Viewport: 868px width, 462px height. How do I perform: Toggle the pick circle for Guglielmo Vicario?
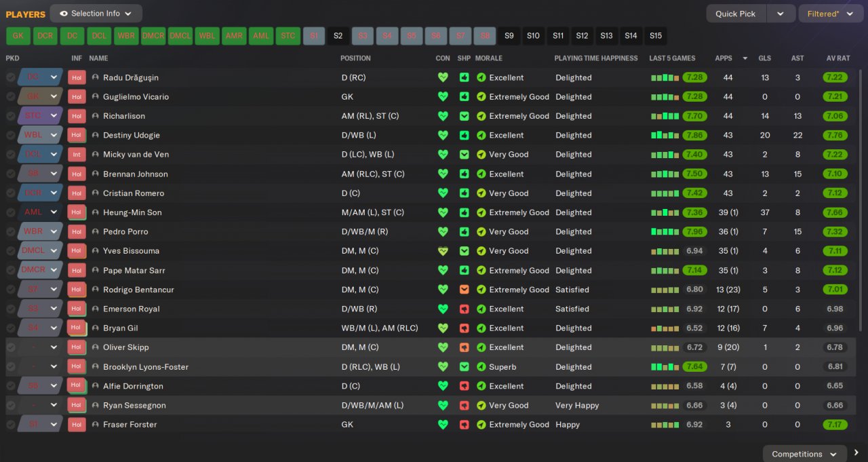tap(11, 97)
